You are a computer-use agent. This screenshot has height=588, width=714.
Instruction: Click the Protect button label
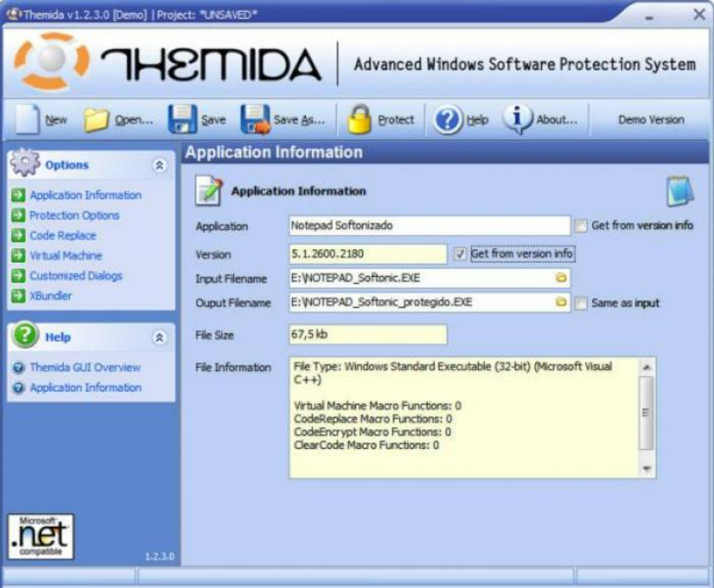coord(396,120)
